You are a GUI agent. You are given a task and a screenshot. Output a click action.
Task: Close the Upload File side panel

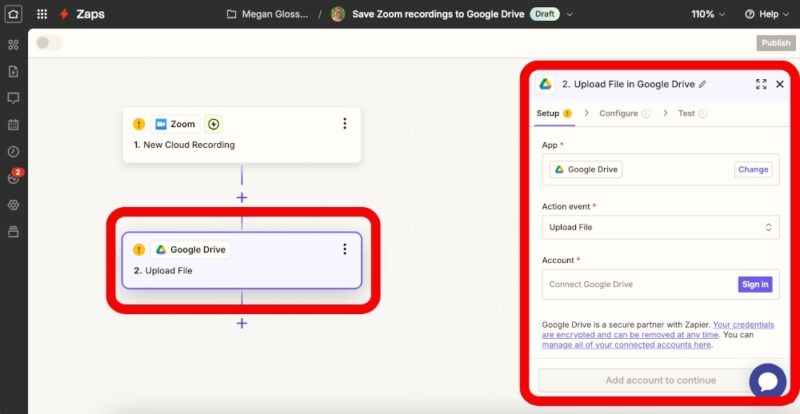tap(780, 84)
